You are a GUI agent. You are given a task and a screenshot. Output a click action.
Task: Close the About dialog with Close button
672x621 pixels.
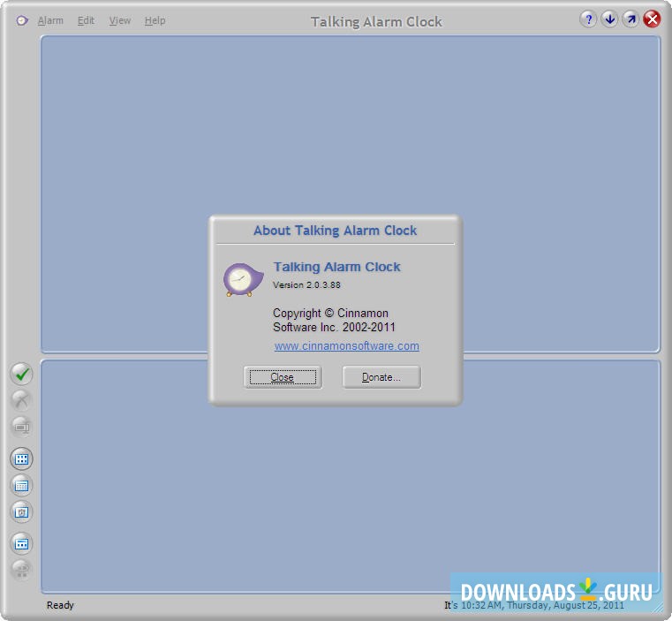coord(283,377)
